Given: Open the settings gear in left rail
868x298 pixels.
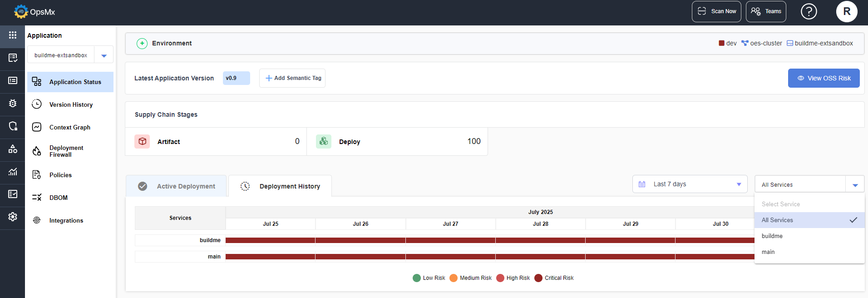Looking at the screenshot, I should coord(13,217).
